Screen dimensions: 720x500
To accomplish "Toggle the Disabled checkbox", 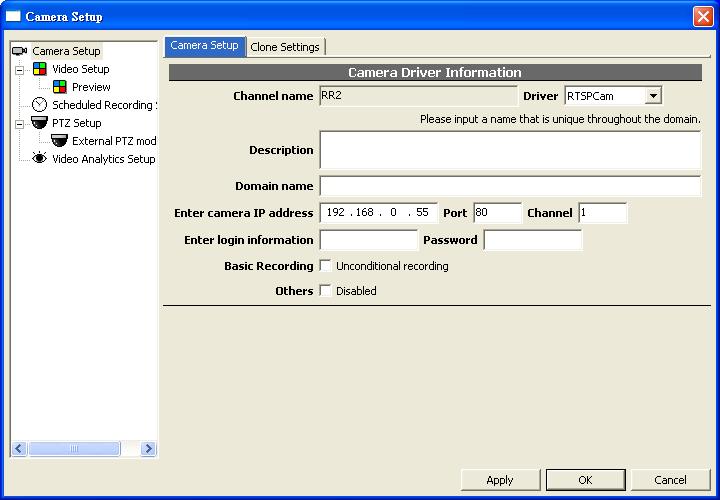I will 325,291.
